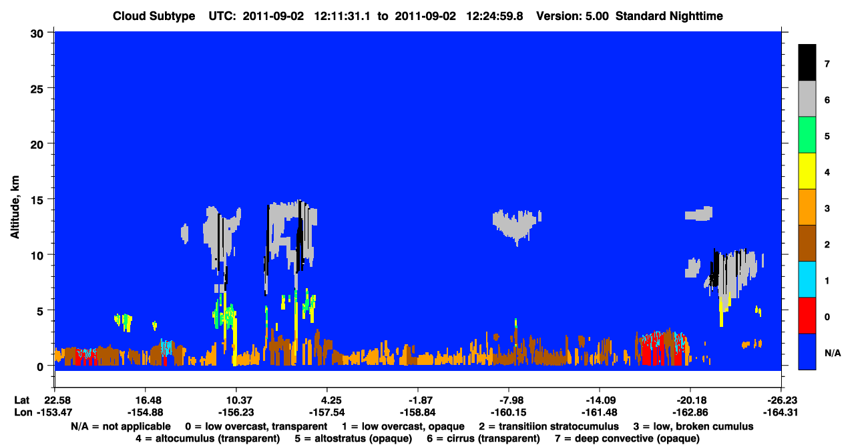Click the small gray cirrus patch at 14 km near -20.18
Screen dimensions: 868x445
pyautogui.click(x=699, y=214)
